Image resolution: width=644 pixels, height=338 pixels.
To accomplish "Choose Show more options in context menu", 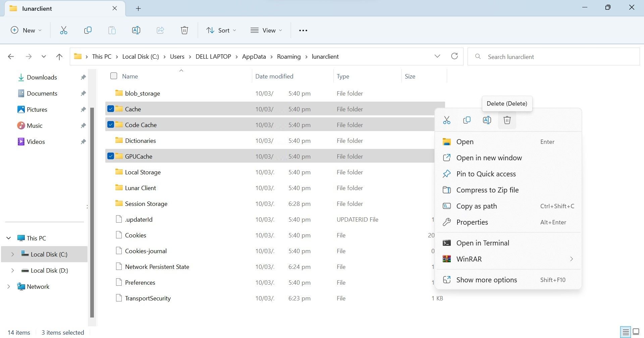I will (487, 279).
